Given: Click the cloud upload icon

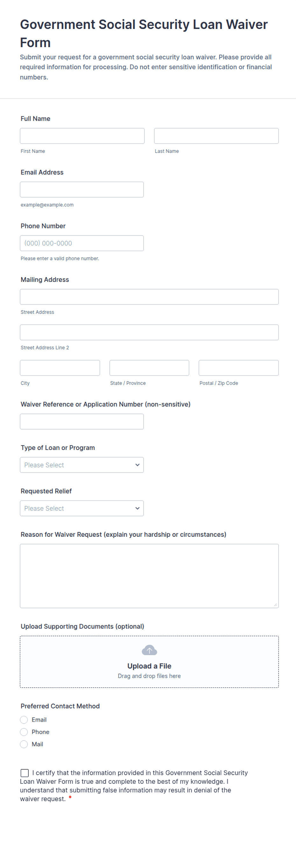Looking at the screenshot, I should click(x=149, y=650).
